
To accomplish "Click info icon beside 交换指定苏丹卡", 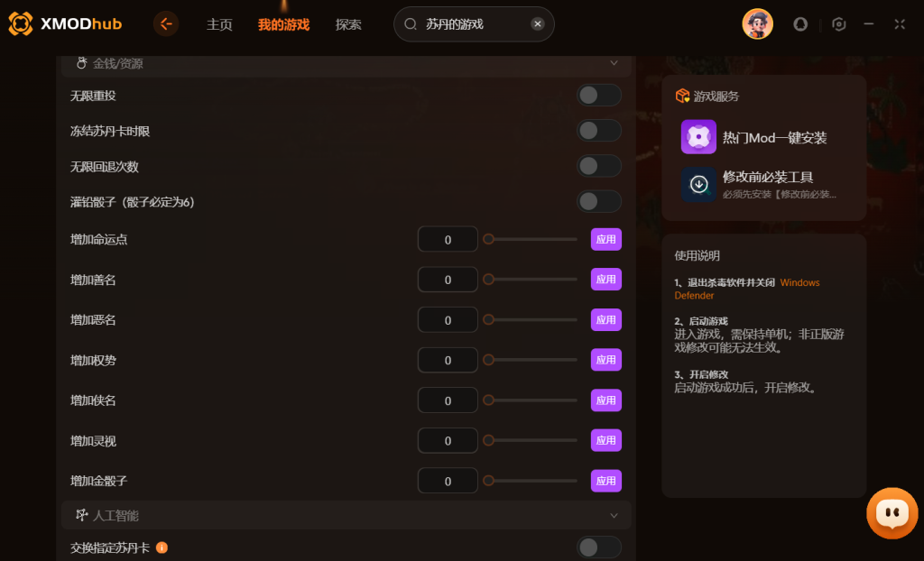I will (x=162, y=547).
